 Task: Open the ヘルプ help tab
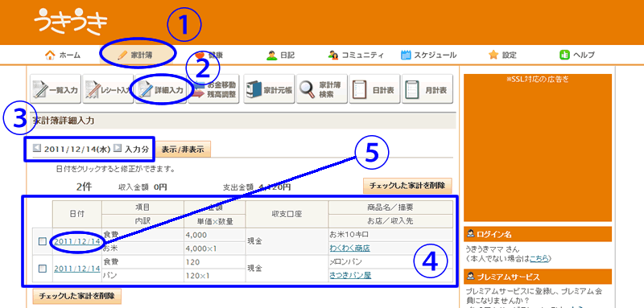click(577, 55)
